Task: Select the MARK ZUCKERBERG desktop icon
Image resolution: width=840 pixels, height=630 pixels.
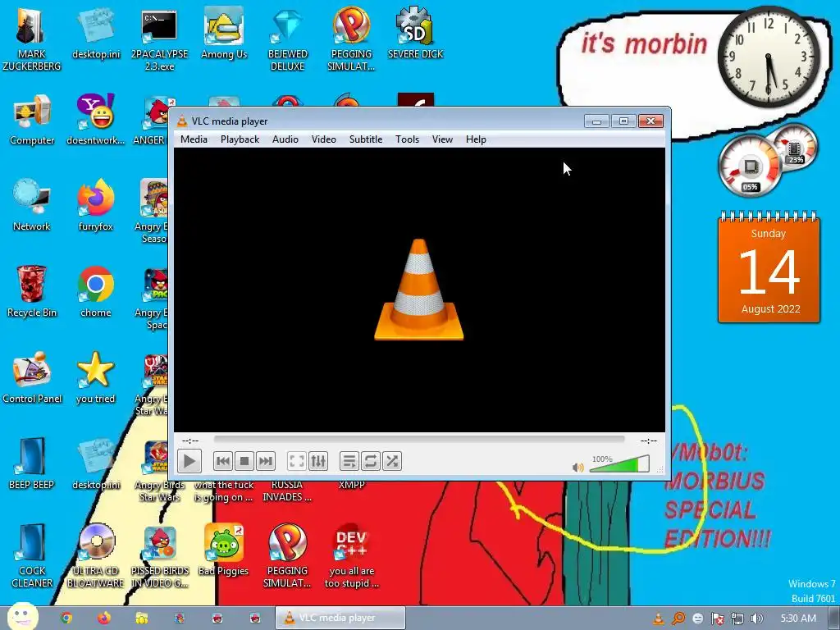Action: pyautogui.click(x=31, y=39)
